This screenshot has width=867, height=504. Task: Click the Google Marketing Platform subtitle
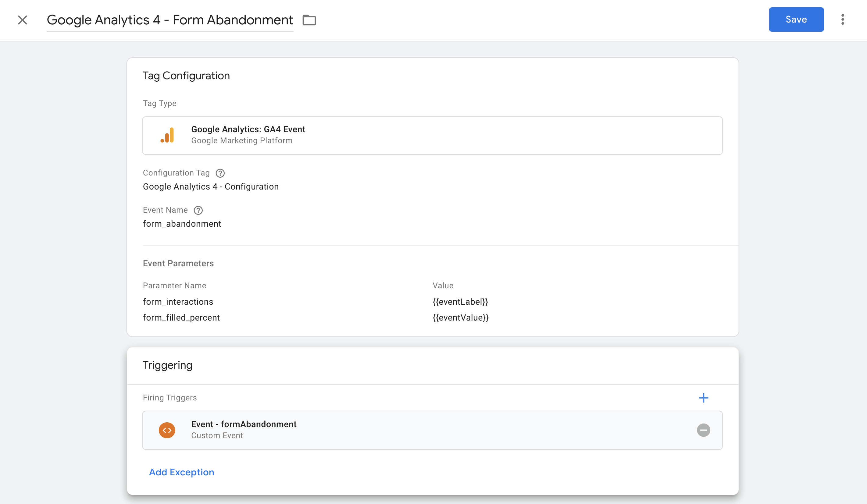[x=242, y=140]
